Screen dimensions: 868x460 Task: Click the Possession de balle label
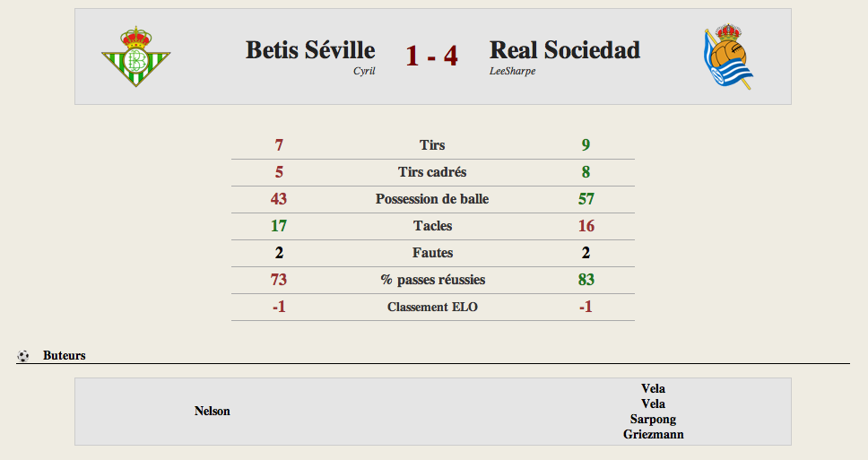(432, 199)
